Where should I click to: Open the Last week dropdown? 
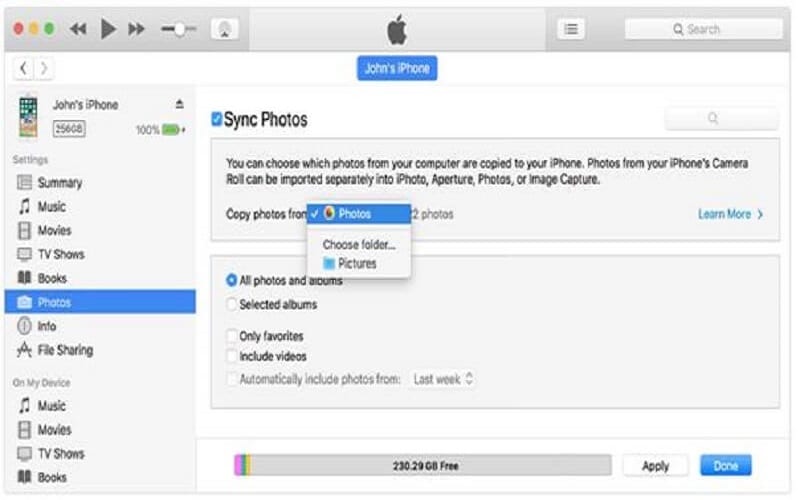(x=443, y=379)
